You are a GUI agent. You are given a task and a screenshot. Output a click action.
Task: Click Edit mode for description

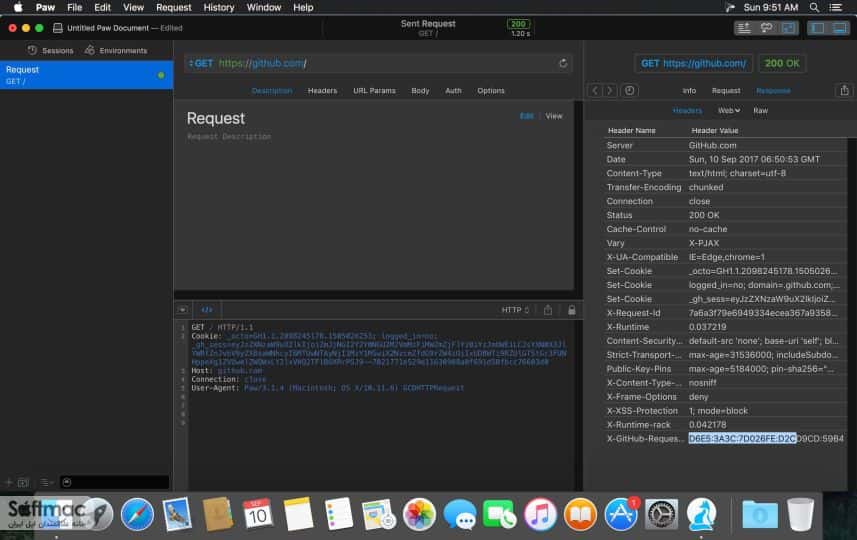(x=526, y=116)
